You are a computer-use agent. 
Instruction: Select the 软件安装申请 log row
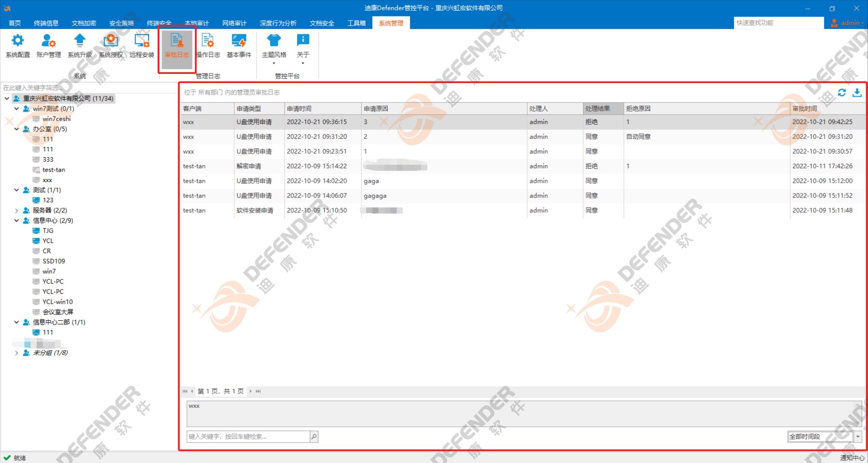click(523, 210)
